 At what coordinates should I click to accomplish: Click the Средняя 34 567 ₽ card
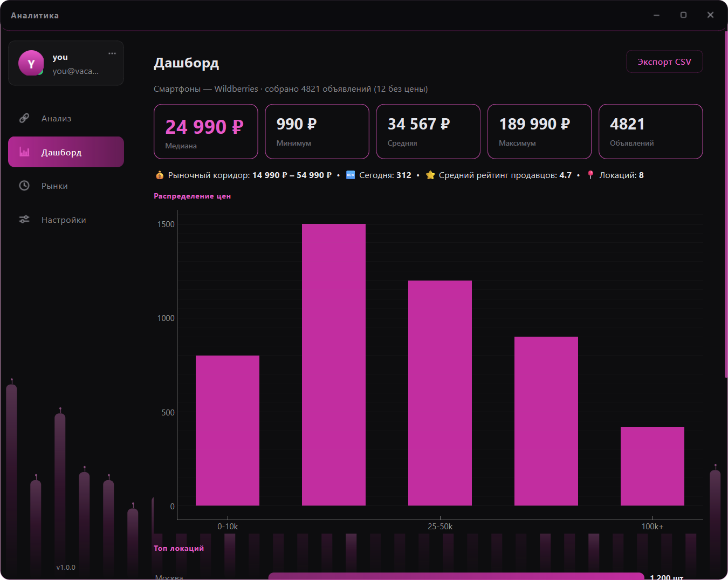tap(428, 132)
